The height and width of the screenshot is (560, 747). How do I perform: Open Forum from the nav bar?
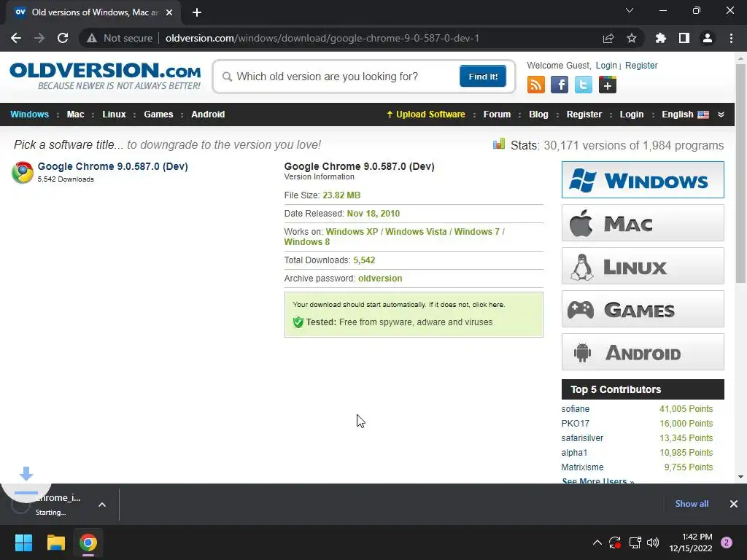coord(497,114)
